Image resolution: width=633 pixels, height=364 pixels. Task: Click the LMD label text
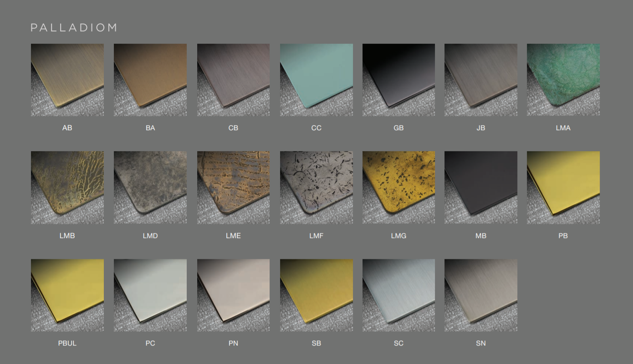(150, 236)
